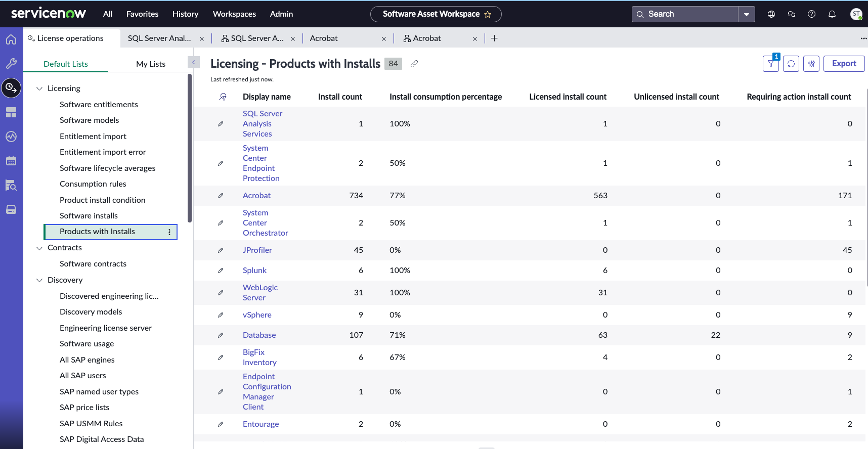Open the chat conversations icon

(x=792, y=14)
